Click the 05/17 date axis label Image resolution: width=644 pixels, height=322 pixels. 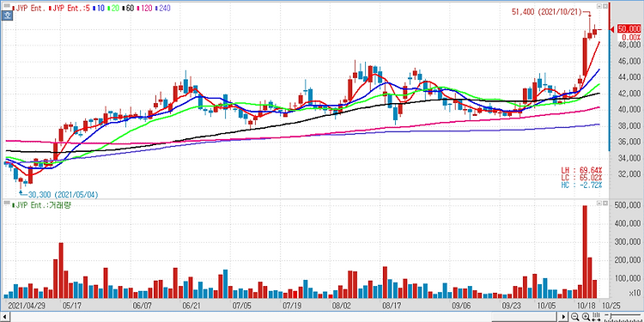coord(73,306)
